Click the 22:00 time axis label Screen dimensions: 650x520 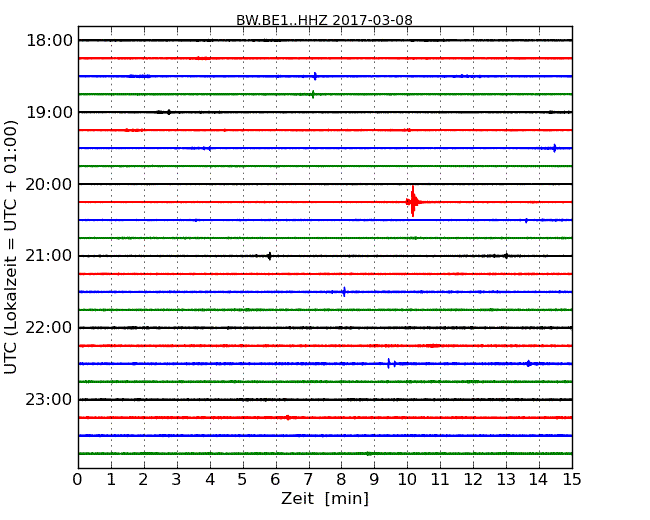[x=49, y=328]
